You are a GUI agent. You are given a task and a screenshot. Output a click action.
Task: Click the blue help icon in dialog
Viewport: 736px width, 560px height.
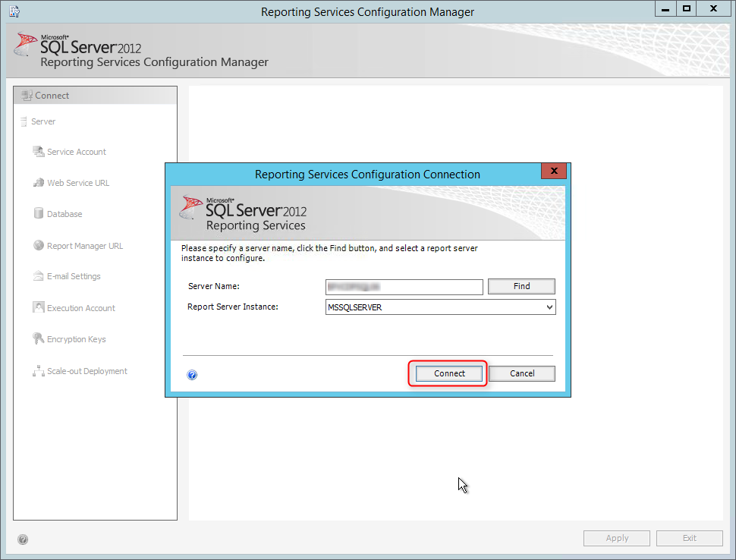(x=192, y=375)
